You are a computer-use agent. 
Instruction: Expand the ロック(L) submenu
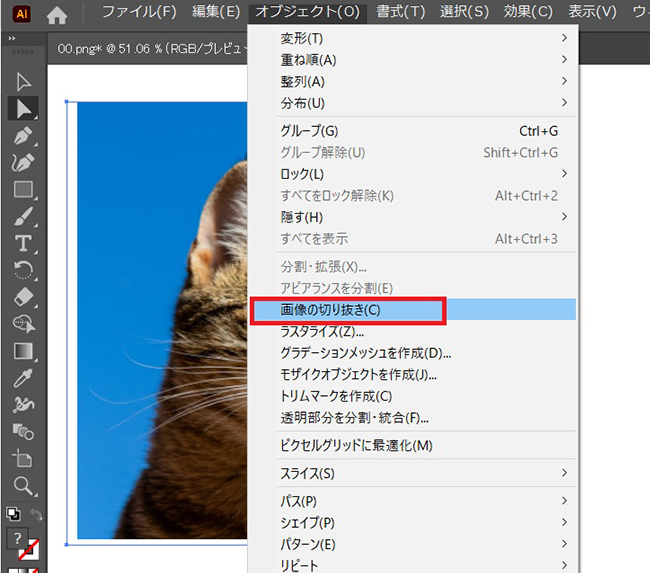click(x=413, y=174)
